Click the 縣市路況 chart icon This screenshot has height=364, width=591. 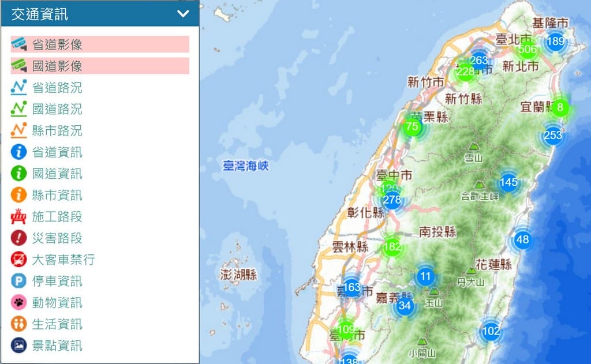click(x=19, y=130)
